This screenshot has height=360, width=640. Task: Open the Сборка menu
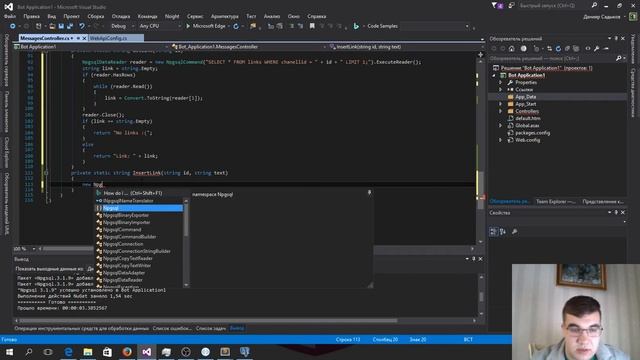click(x=96, y=16)
